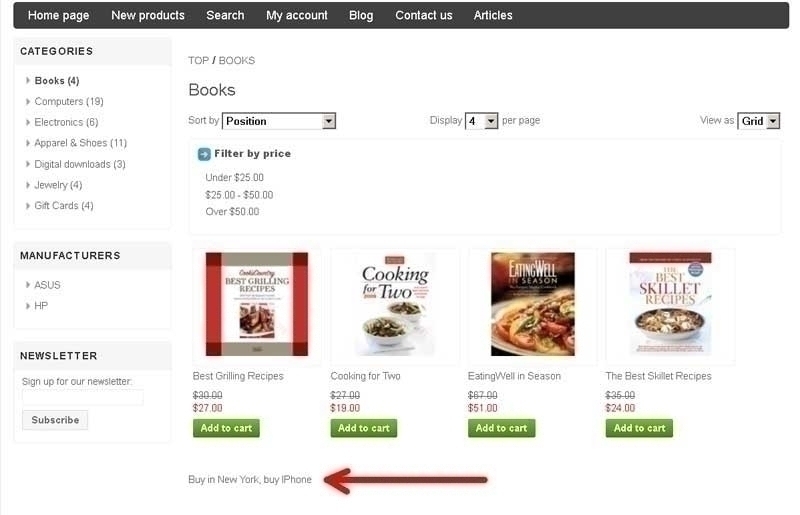Click the Subscribe newsletter button
The width and height of the screenshot is (800, 515).
click(55, 420)
